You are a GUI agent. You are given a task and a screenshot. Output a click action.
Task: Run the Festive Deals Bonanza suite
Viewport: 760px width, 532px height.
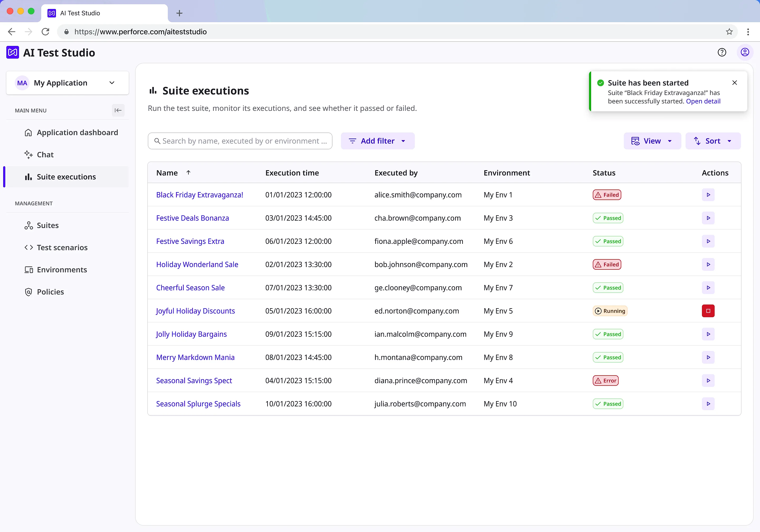point(708,218)
